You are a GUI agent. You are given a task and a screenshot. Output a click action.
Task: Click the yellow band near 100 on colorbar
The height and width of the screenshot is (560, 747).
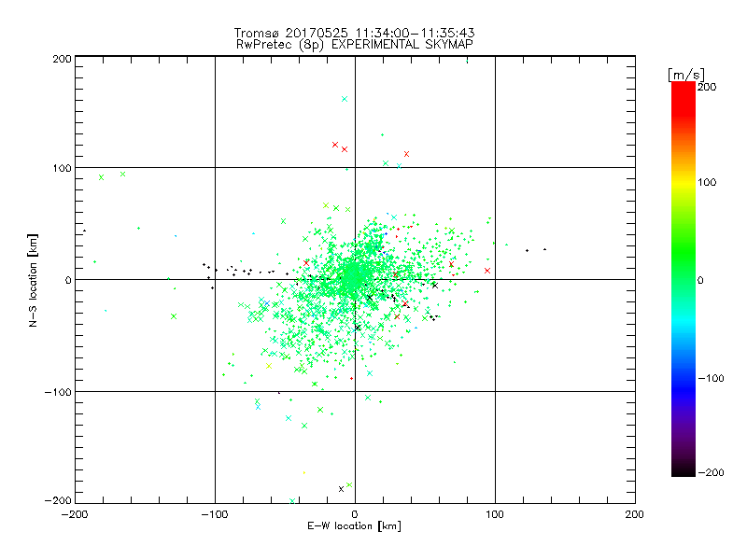(x=684, y=183)
